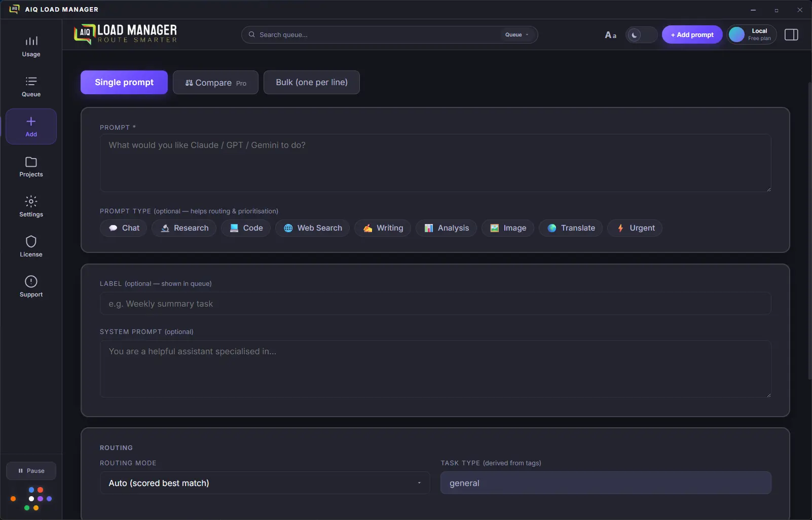
Task: Click the font size Aa icon
Action: (610, 35)
